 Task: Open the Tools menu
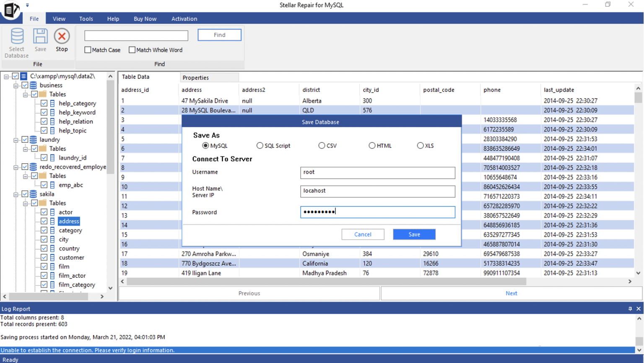coord(86,18)
